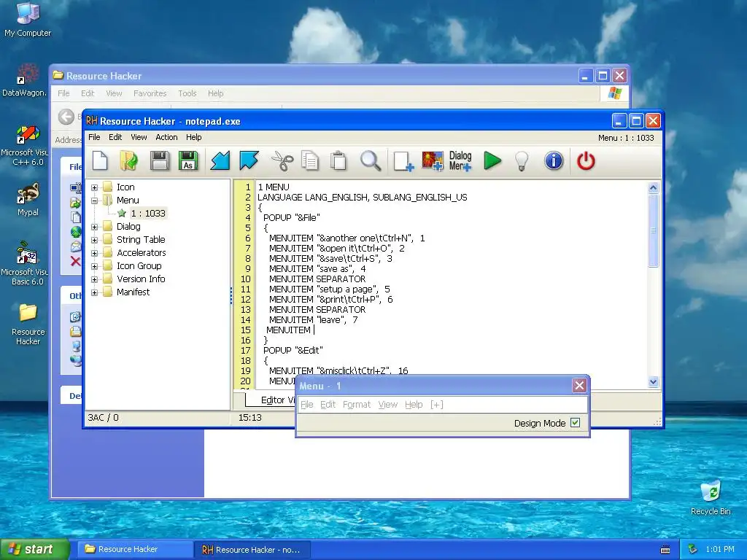This screenshot has height=560, width=747.
Task: Open File in the Menu preview dialog
Action: pos(307,404)
